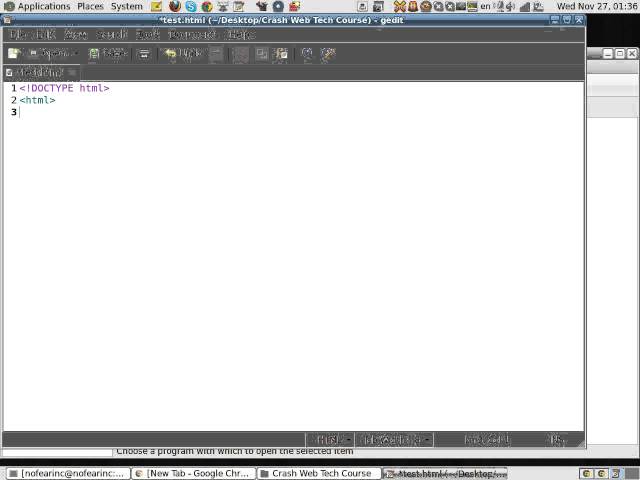Create a new document with gedit's New icon
Screen dimensions: 640x480
[14, 53]
